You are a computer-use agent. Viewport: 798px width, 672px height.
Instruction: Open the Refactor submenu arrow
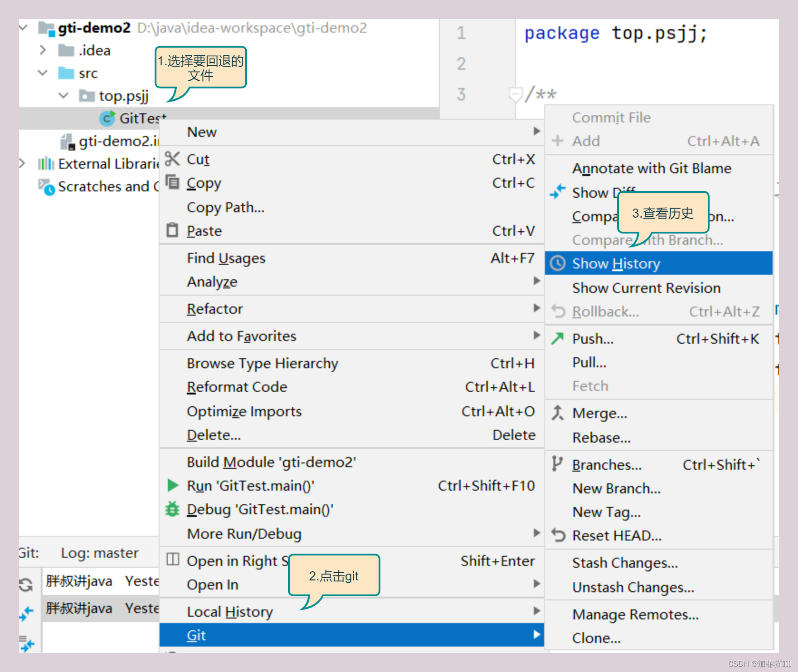point(537,308)
